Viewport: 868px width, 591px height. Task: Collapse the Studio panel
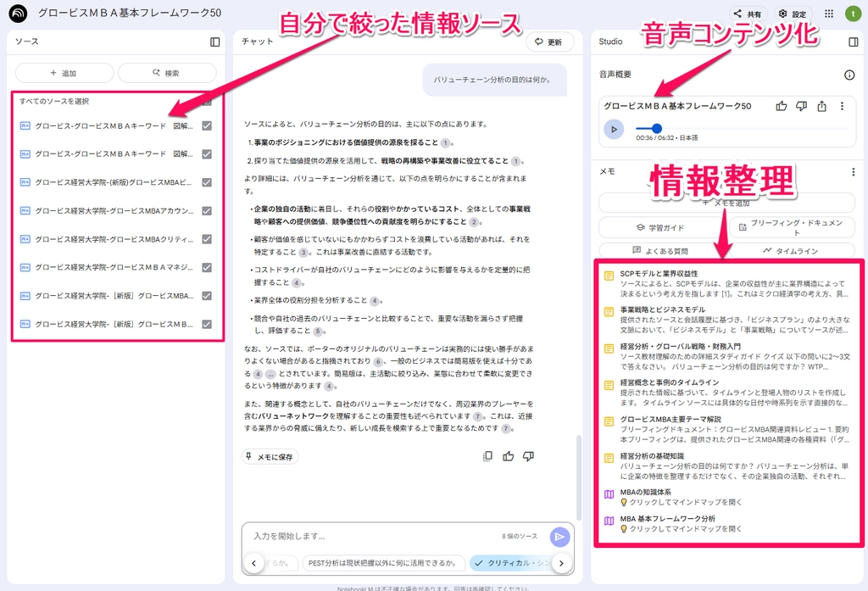(x=853, y=42)
